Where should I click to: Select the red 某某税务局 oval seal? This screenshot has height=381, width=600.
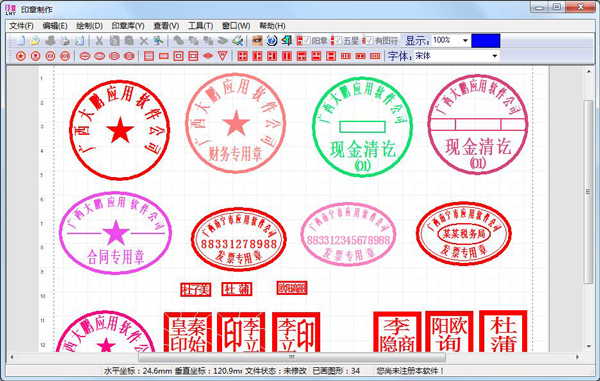point(464,233)
